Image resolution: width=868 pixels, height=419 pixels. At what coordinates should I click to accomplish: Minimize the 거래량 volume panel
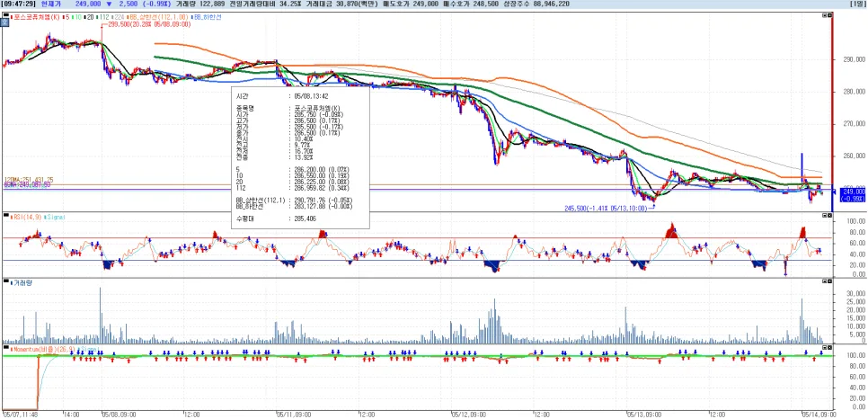click(824, 281)
